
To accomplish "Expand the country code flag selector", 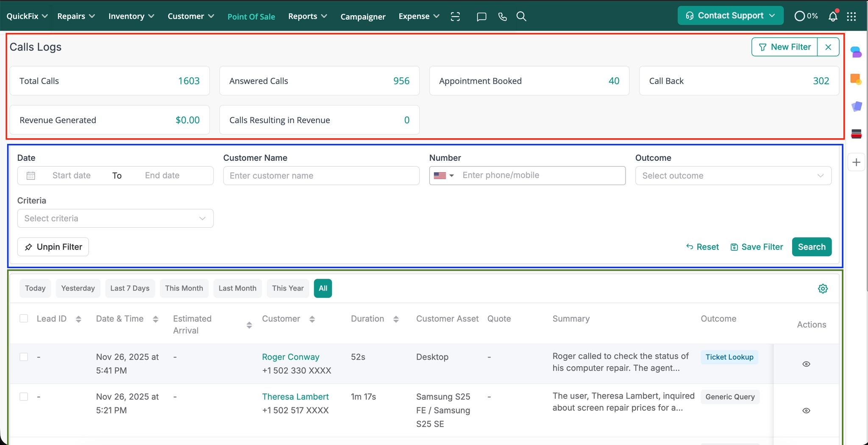I will [444, 176].
